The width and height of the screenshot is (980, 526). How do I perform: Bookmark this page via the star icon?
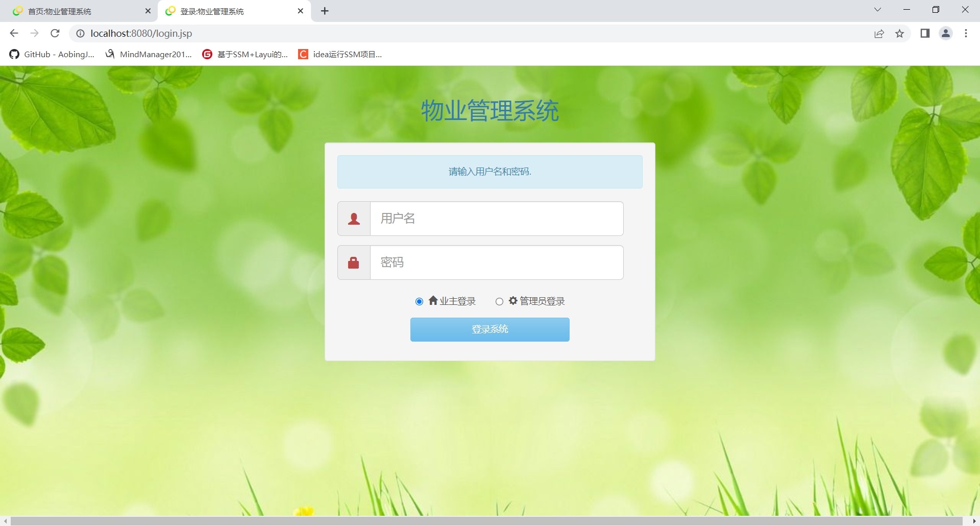pos(900,33)
